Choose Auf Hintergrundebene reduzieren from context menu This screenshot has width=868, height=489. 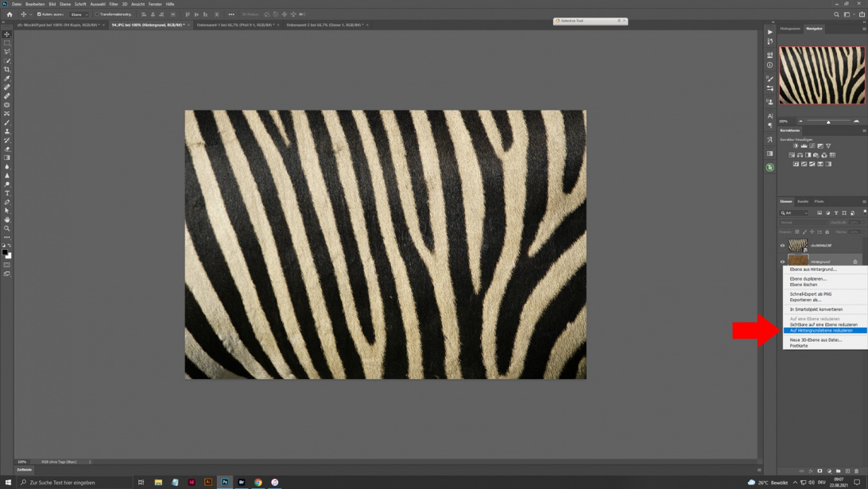click(x=821, y=331)
